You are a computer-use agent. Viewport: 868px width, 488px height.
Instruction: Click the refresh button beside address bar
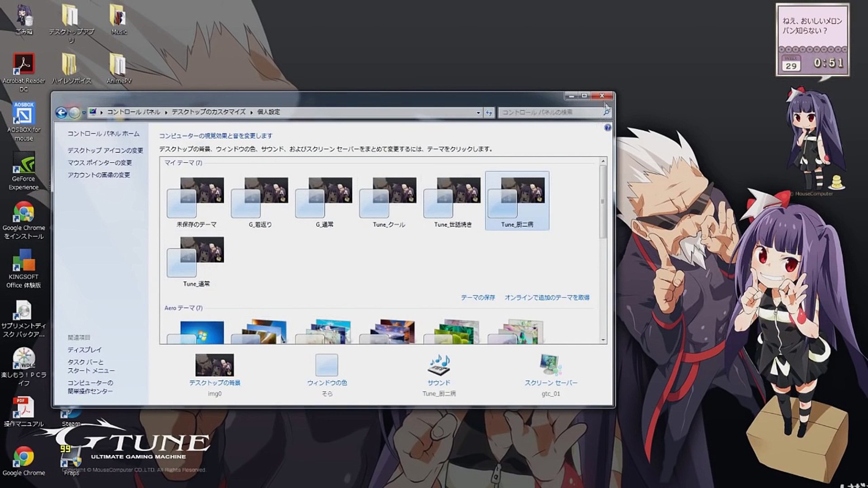tap(489, 113)
